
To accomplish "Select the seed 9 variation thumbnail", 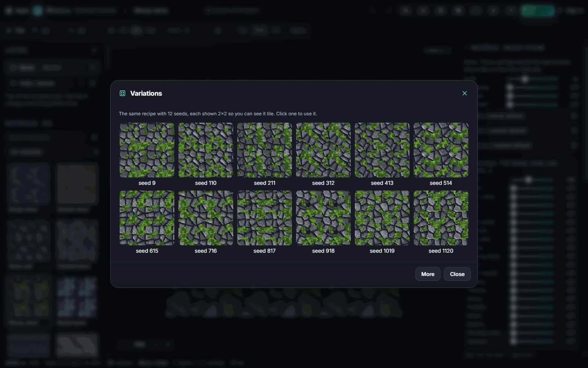I will click(x=147, y=150).
